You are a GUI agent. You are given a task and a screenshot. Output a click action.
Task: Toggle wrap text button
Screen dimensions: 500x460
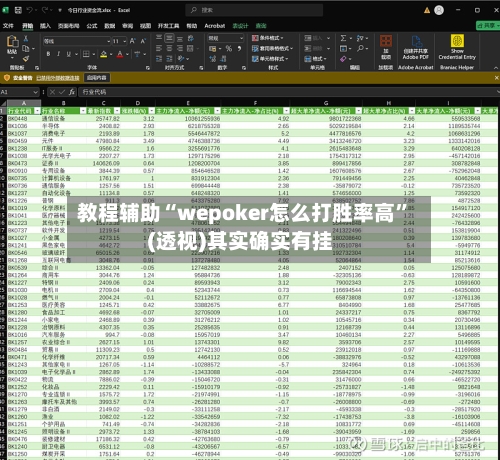coord(191,38)
